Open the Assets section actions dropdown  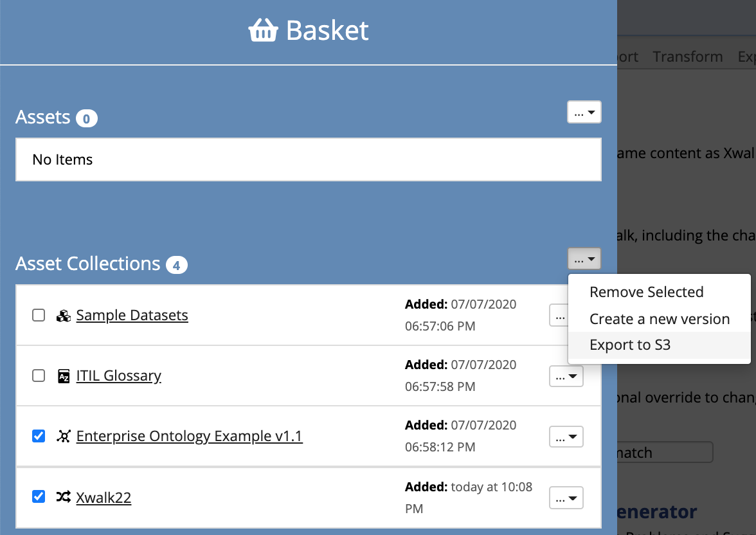[584, 112]
